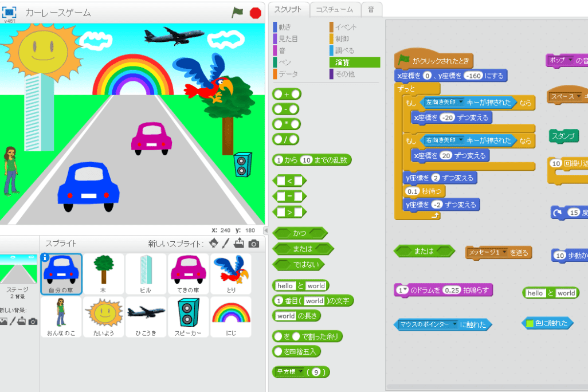This screenshot has height=392, width=588.
Task: Open the メッセージ1 dropdown in the broadcast block
Action: (504, 252)
